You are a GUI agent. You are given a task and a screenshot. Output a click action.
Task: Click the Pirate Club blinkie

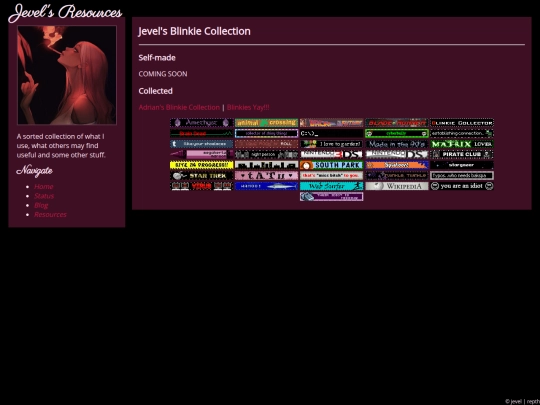click(461, 154)
